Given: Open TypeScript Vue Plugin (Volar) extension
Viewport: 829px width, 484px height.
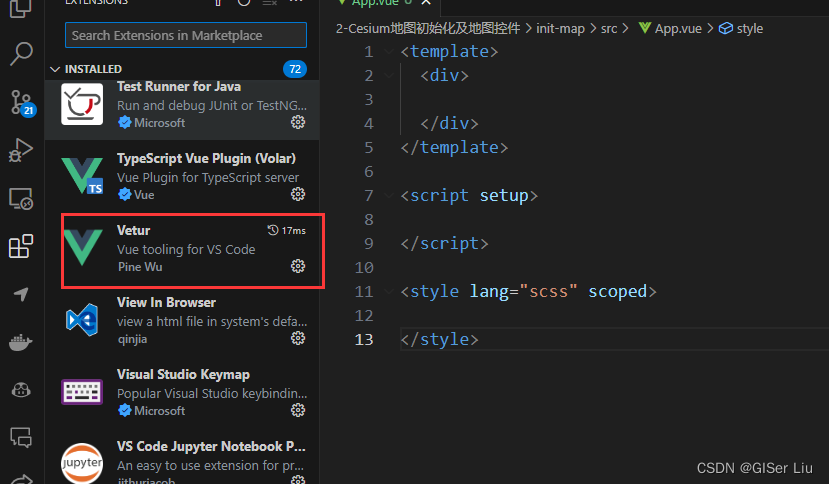Looking at the screenshot, I should 182,177.
